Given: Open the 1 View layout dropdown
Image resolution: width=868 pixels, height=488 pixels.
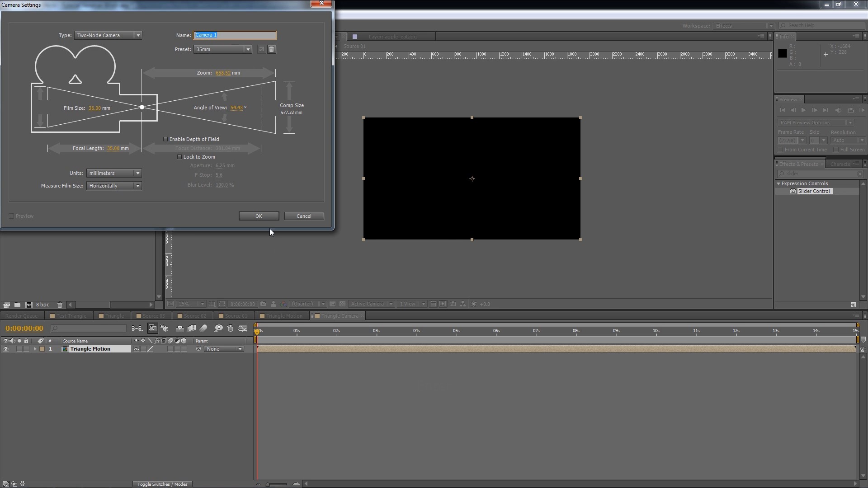Looking at the screenshot, I should click(x=412, y=304).
